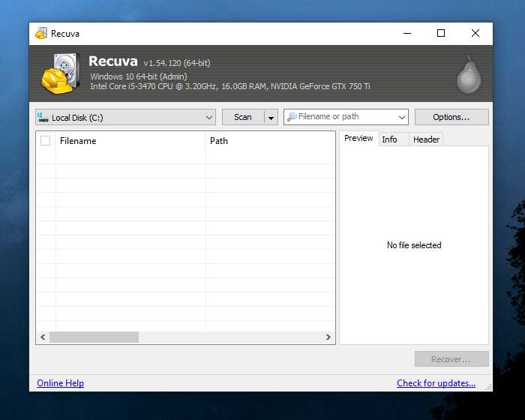
Task: Close the Recuva window
Action: coord(475,33)
